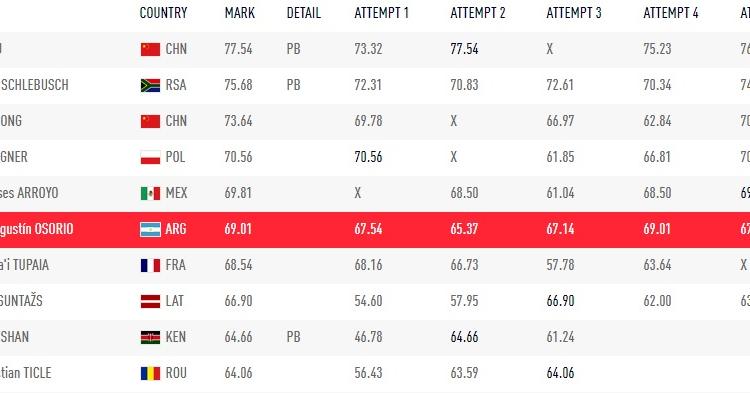Screen dimensions: 750x393
Task: Click the Poland flag icon
Action: click(x=150, y=157)
